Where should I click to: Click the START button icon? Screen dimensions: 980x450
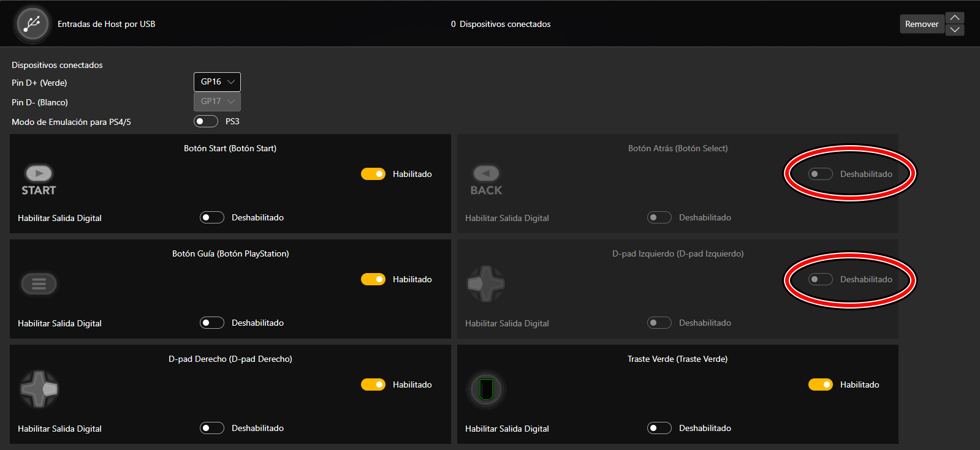pos(39,180)
